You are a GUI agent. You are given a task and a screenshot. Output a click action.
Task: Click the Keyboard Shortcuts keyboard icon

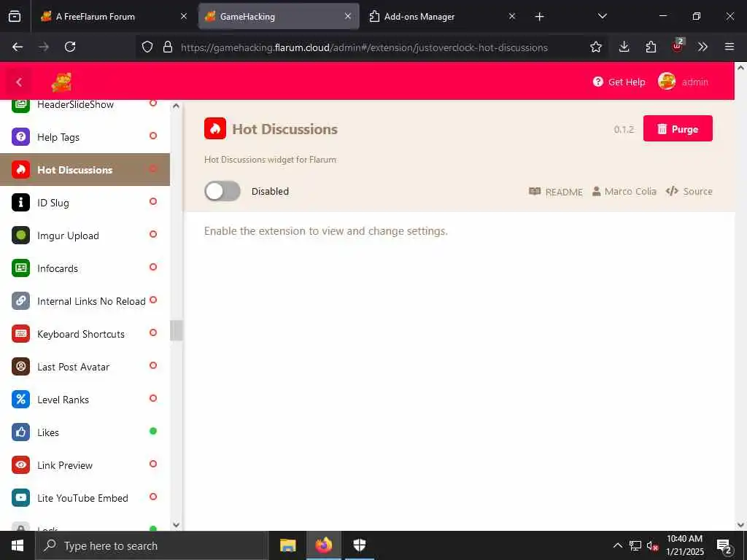(x=20, y=334)
